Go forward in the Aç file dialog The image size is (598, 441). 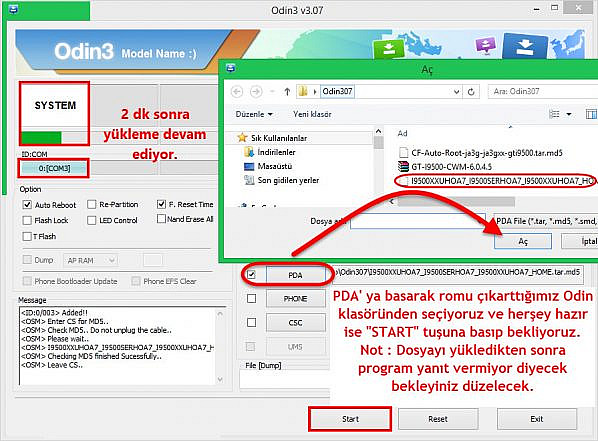(256, 92)
